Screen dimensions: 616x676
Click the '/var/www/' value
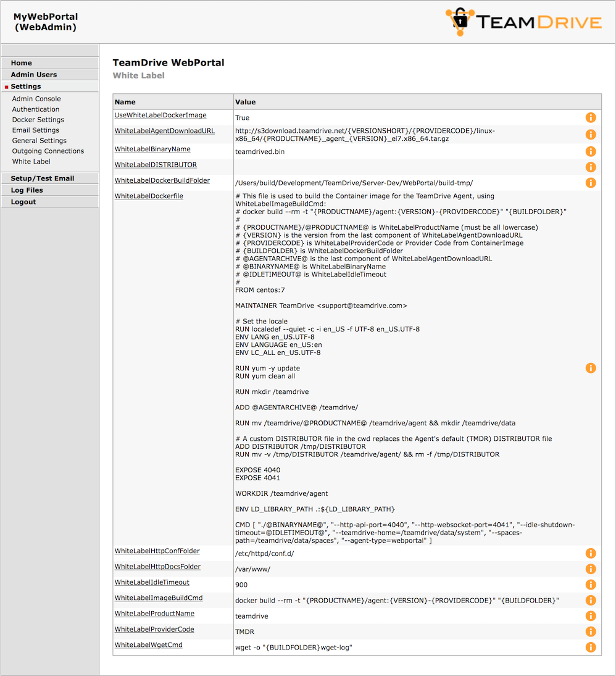(x=253, y=569)
